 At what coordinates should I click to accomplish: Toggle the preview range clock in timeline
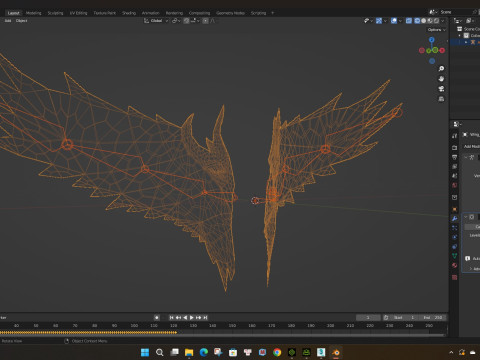(x=386, y=317)
